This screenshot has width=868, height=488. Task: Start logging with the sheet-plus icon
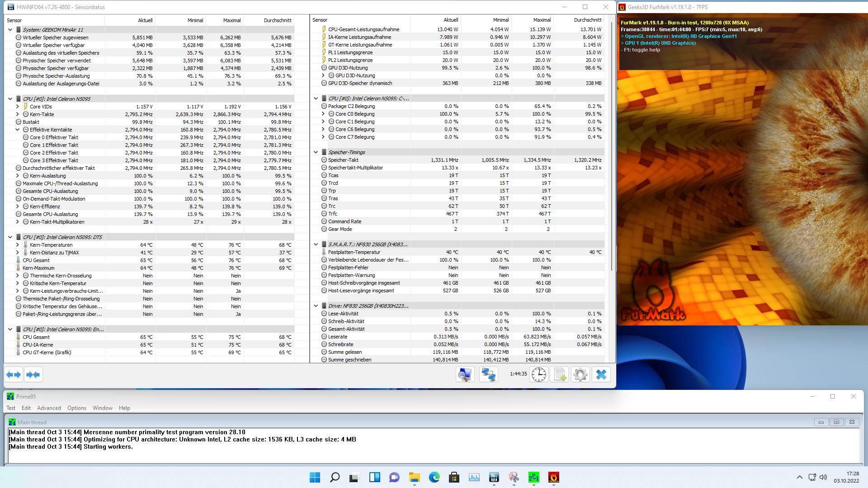point(560,375)
